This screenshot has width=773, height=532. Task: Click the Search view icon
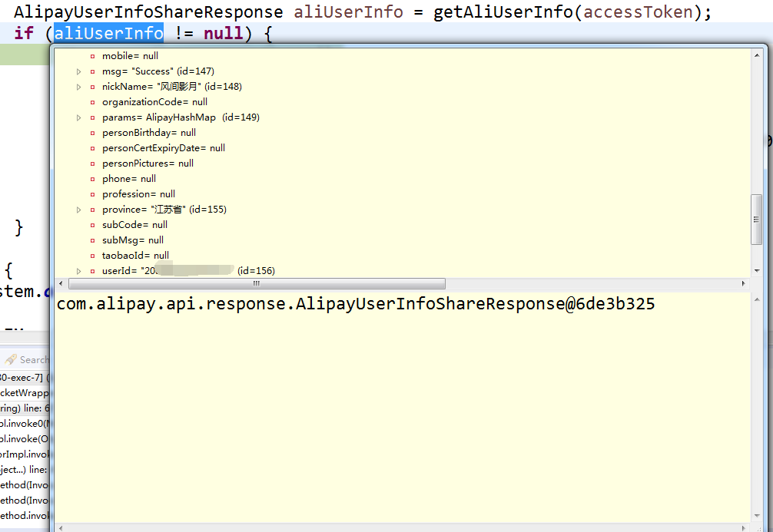tap(11, 360)
